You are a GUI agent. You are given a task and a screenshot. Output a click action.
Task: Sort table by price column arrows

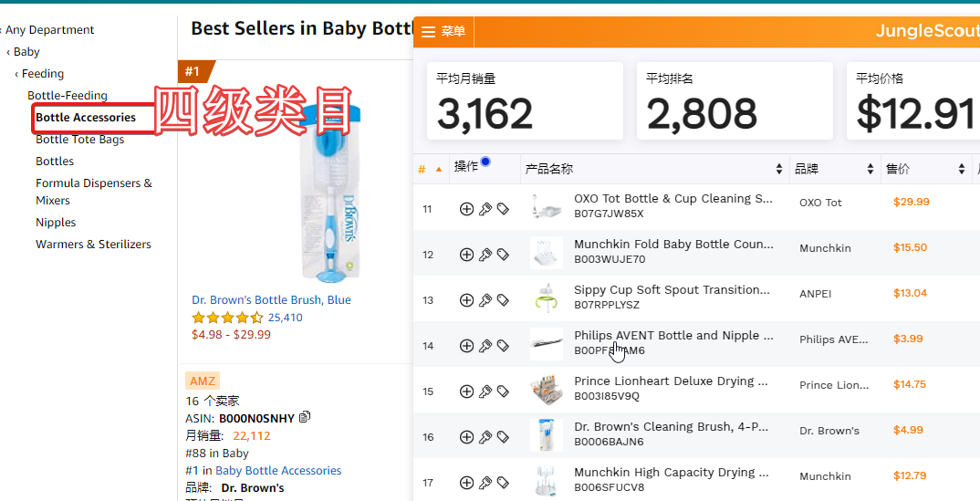coord(962,169)
